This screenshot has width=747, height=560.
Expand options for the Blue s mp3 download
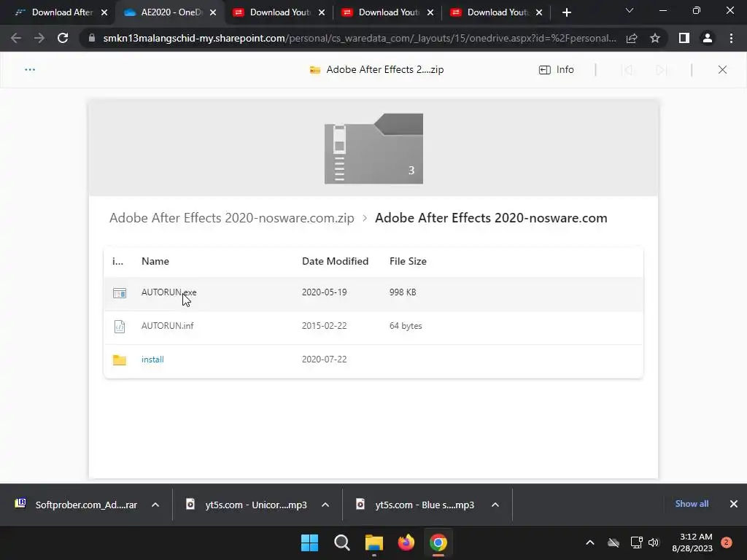coord(495,505)
